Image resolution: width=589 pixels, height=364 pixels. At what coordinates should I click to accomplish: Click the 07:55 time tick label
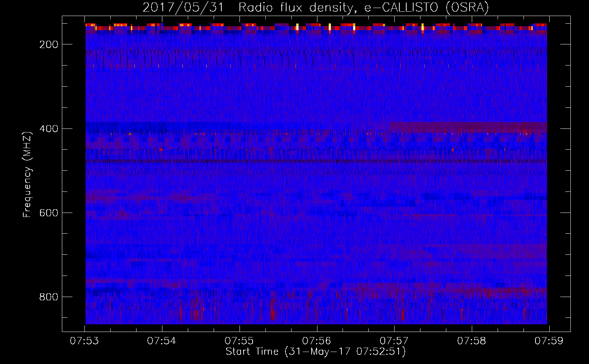pyautogui.click(x=239, y=341)
